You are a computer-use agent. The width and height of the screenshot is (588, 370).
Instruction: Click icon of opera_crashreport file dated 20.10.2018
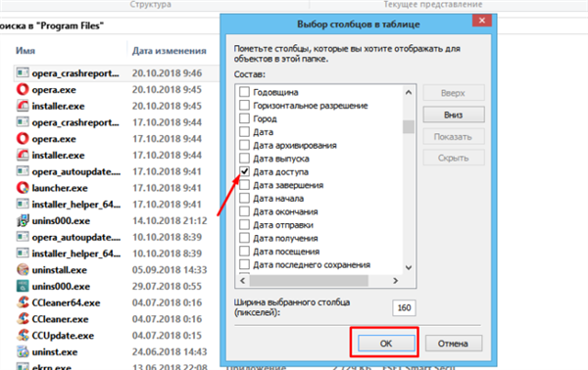click(x=23, y=73)
